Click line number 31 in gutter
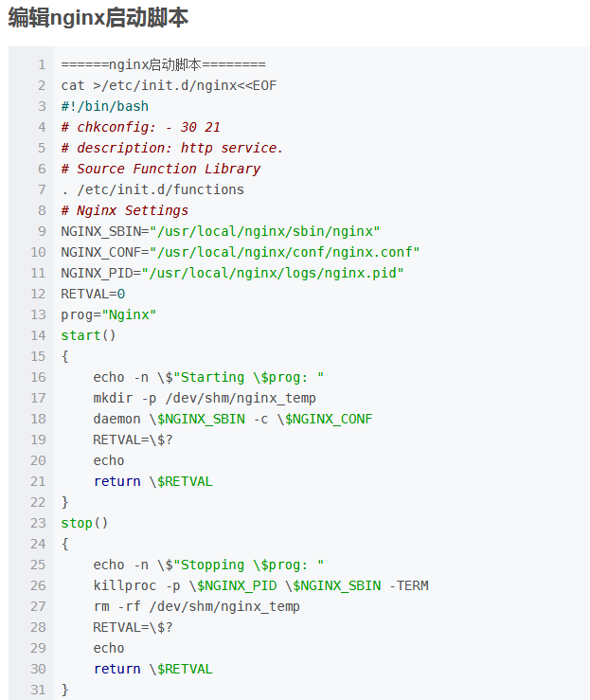The height and width of the screenshot is (700, 590). (x=38, y=690)
